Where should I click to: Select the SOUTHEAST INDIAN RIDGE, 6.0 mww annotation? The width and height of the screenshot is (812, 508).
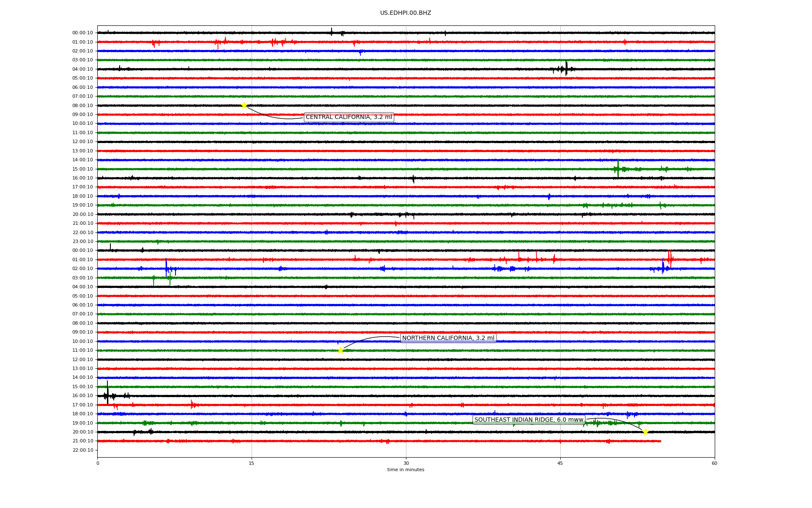click(529, 420)
